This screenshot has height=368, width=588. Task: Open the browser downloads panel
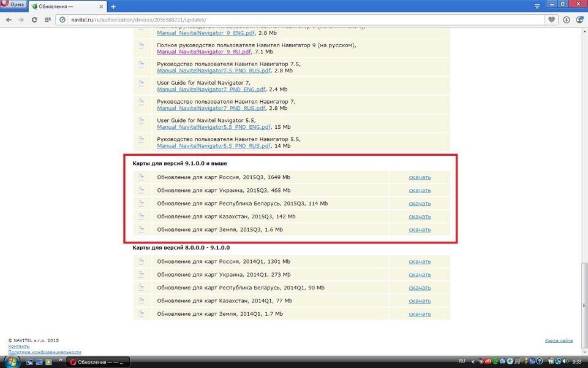pos(566,20)
